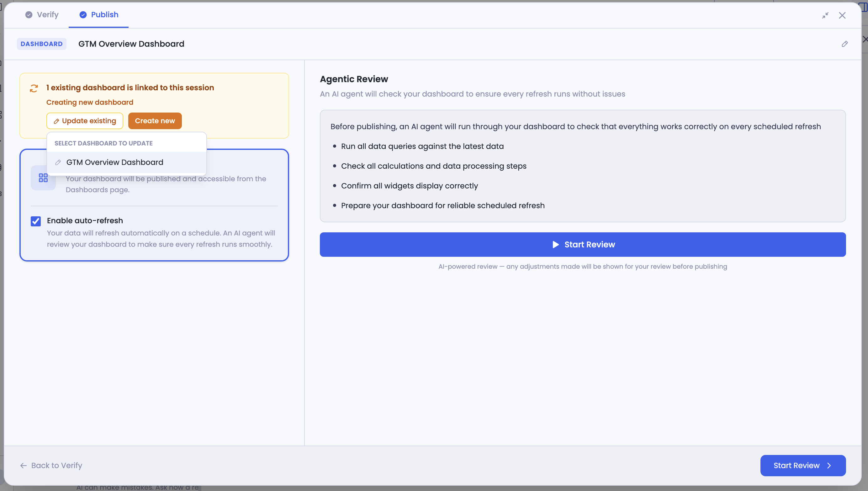Click 'Check all calculations and data processing steps'
Viewport: 868px width, 491px height.
click(x=434, y=166)
